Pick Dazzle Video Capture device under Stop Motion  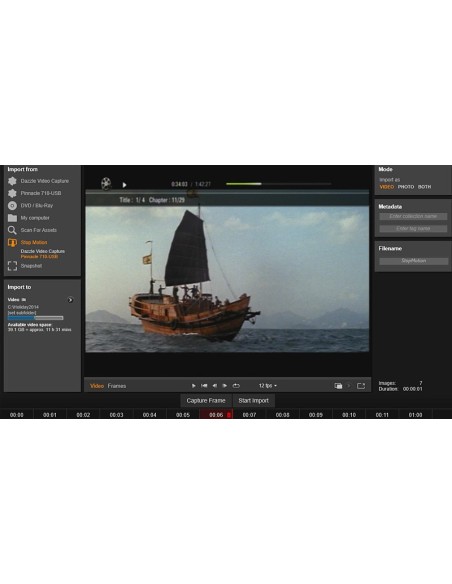tap(42, 251)
